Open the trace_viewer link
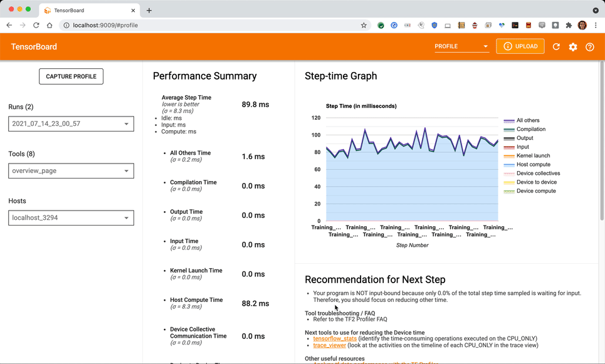Viewport: 605px width, 364px height. (330, 345)
